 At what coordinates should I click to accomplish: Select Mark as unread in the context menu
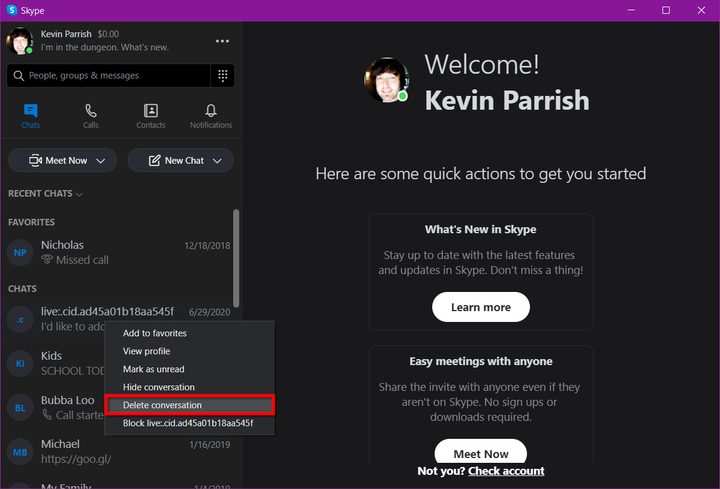189,369
